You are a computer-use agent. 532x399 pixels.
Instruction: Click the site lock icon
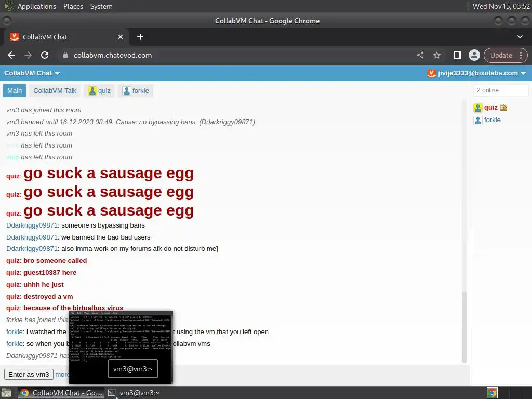65,55
